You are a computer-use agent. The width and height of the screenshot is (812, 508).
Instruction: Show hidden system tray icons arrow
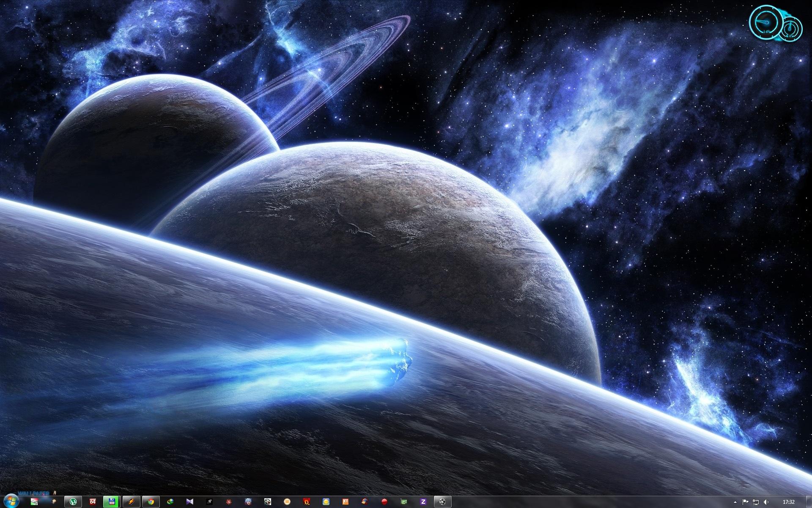[735, 502]
